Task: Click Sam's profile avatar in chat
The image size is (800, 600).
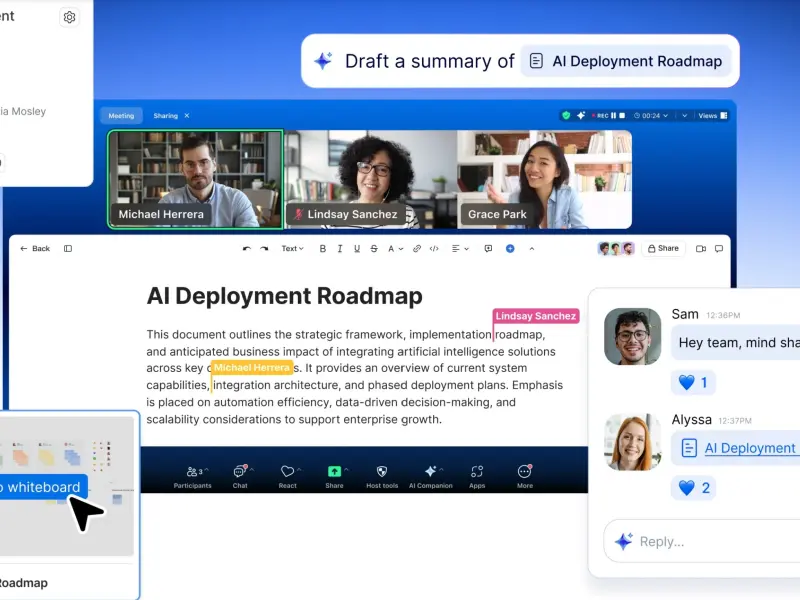Action: [633, 336]
